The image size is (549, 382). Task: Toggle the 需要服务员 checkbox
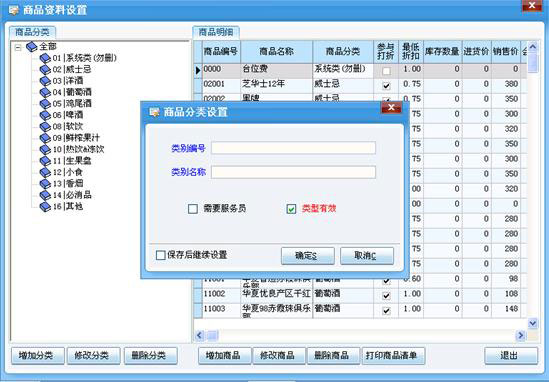click(193, 209)
